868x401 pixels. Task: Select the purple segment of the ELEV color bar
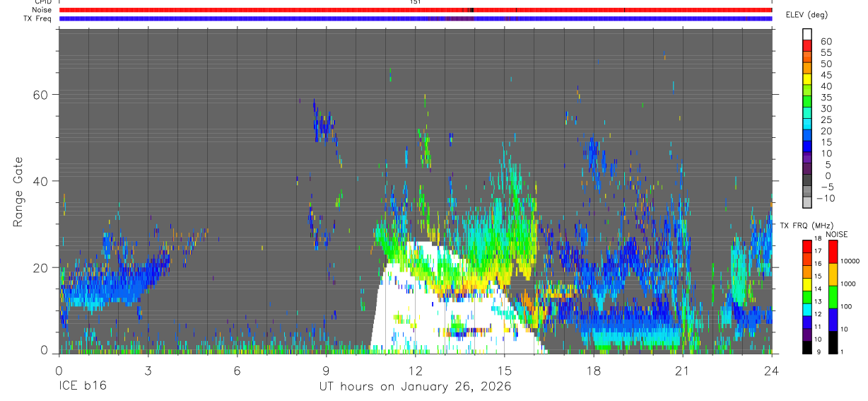coord(807,157)
